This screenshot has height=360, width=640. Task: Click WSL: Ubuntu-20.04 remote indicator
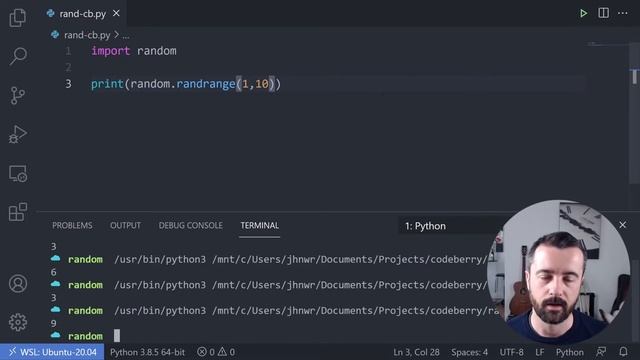[52, 352]
